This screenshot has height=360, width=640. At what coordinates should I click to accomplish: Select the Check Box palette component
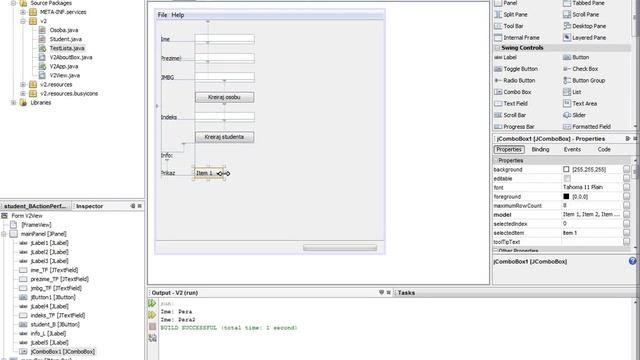point(580,69)
